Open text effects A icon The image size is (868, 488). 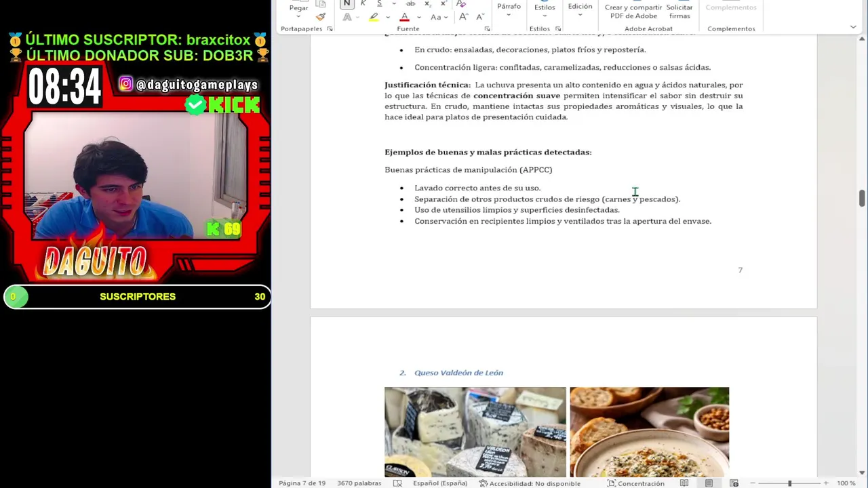[347, 17]
